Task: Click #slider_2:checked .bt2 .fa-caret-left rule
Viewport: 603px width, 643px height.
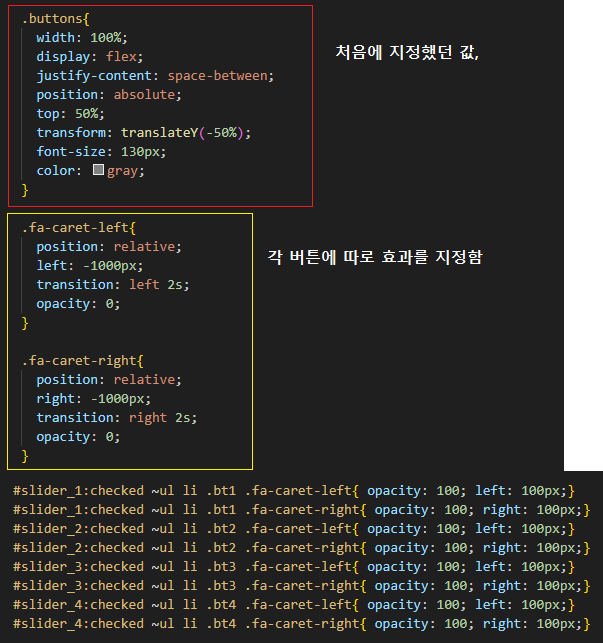Action: (x=294, y=529)
